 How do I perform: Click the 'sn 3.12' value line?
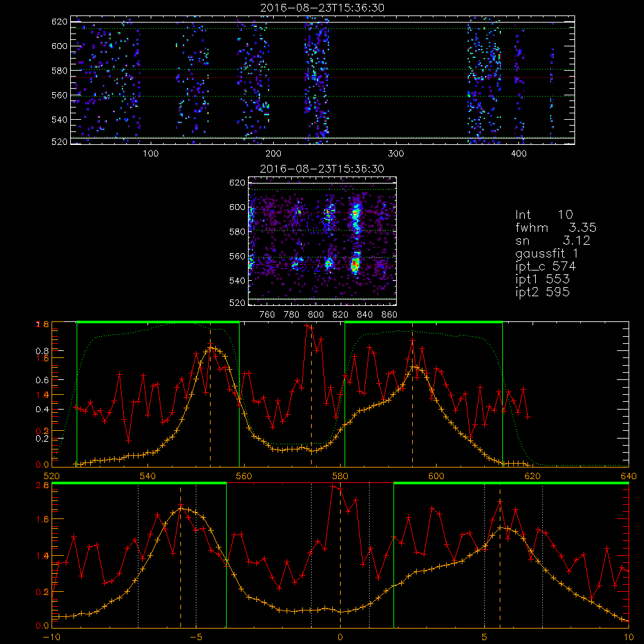553,240
